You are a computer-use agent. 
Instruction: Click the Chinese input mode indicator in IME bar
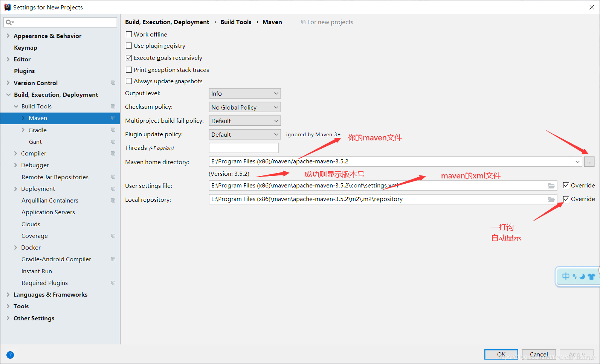coord(566,277)
